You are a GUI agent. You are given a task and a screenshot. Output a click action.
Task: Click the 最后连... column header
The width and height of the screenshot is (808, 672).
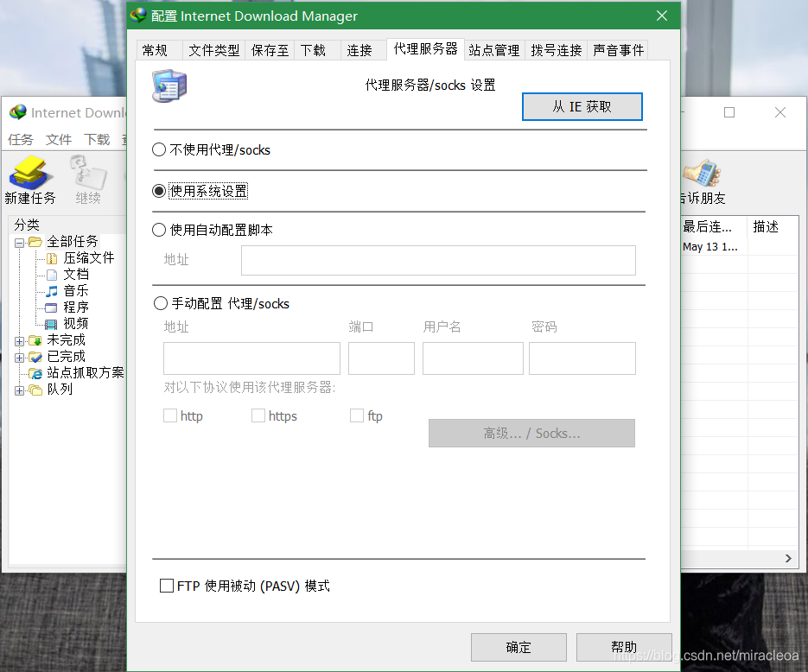[x=714, y=226]
